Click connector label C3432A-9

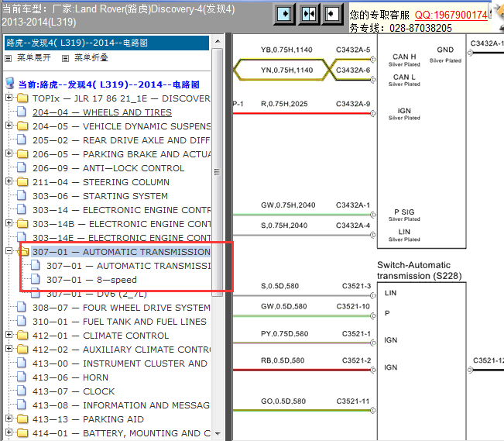point(353,104)
